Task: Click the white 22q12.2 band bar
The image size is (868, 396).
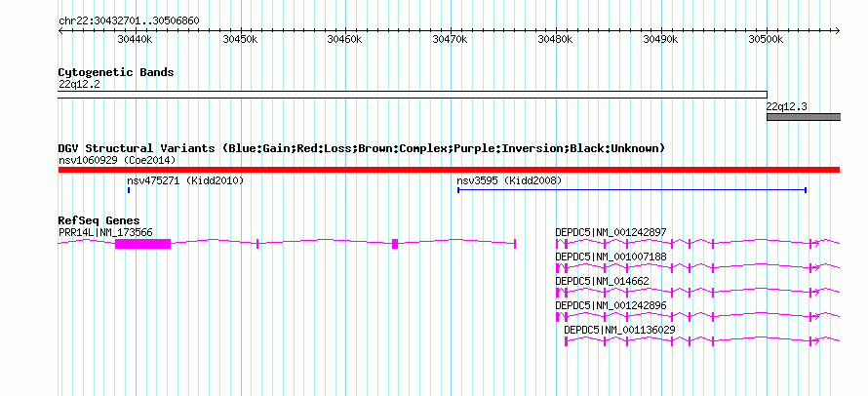Action: 413,95
